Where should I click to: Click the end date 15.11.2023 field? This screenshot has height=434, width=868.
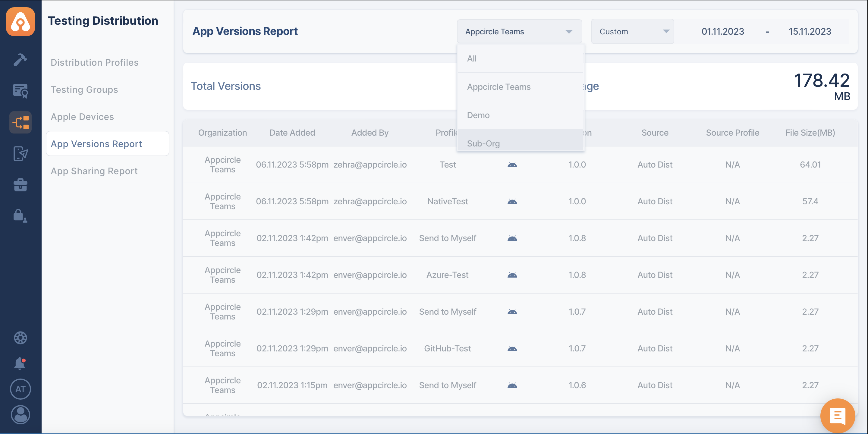(810, 31)
